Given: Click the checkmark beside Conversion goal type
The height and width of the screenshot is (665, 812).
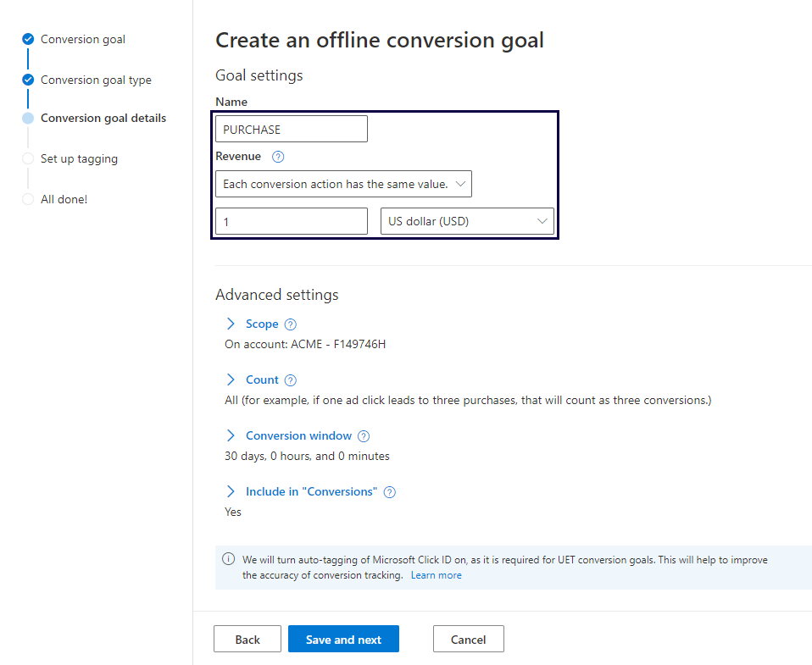Looking at the screenshot, I should pyautogui.click(x=28, y=79).
